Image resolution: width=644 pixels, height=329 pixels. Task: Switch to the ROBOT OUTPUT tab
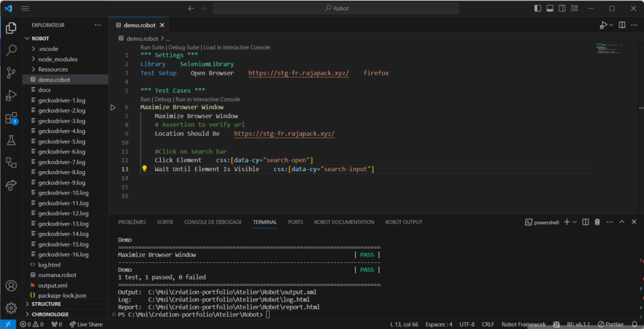403,222
